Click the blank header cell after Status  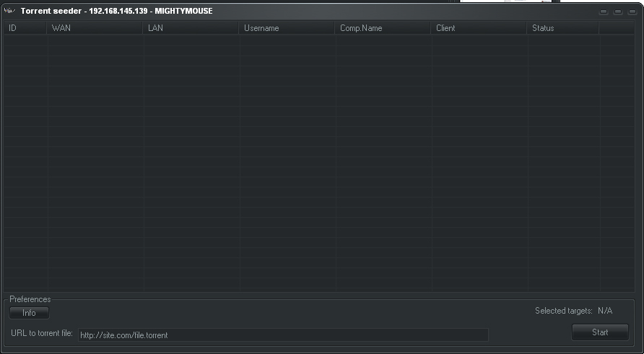coord(617,28)
